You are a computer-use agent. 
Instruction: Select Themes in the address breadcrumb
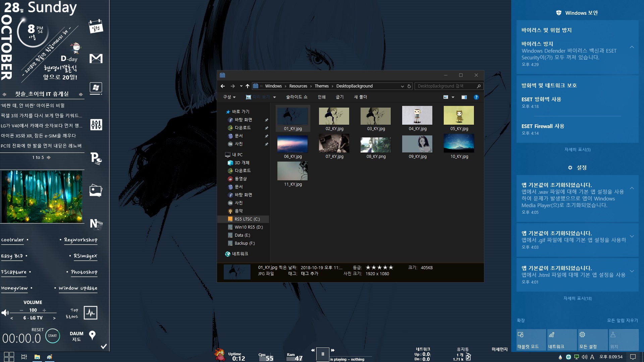(322, 86)
